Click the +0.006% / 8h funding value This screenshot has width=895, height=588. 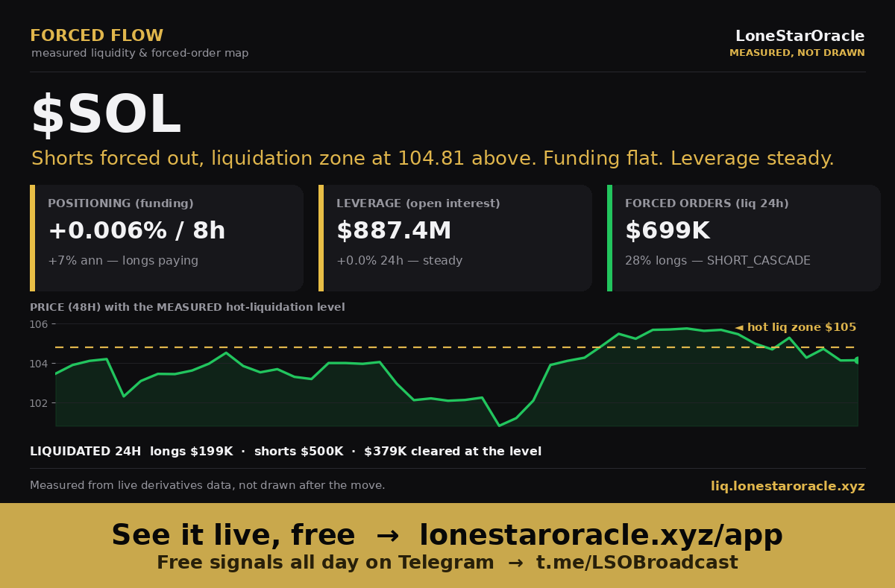click(136, 231)
